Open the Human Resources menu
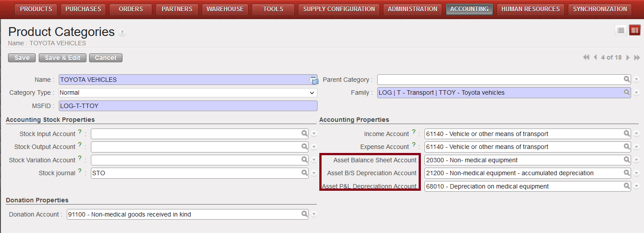Screen dimensions: 644x233 pyautogui.click(x=530, y=9)
